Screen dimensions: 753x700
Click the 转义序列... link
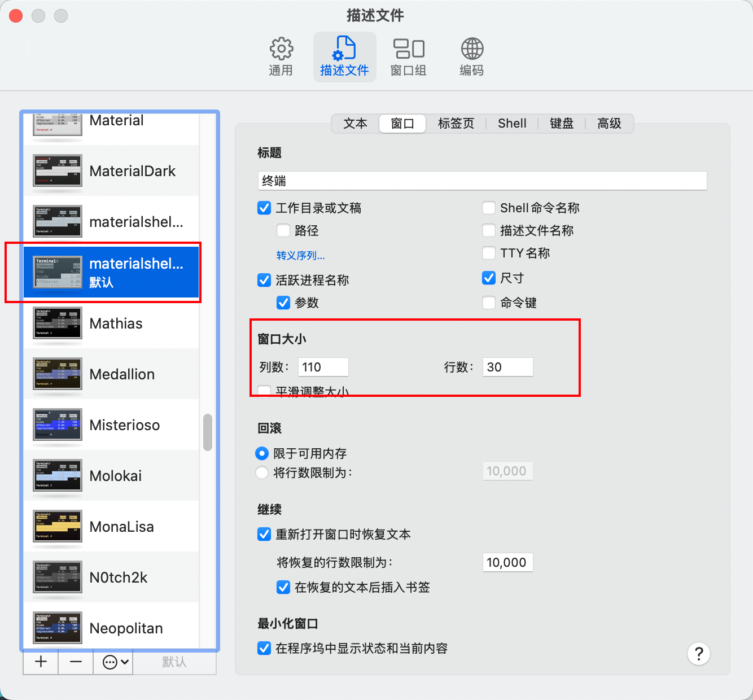(300, 256)
